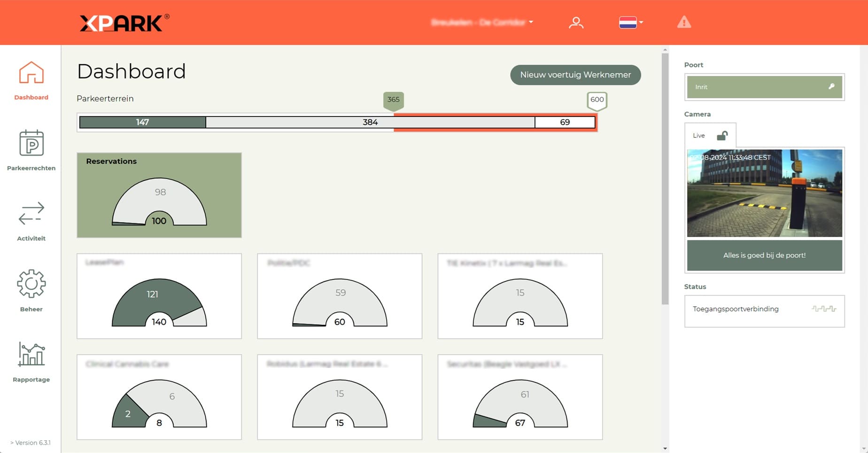Click the warning alert triangle icon
The width and height of the screenshot is (868, 453).
[684, 22]
